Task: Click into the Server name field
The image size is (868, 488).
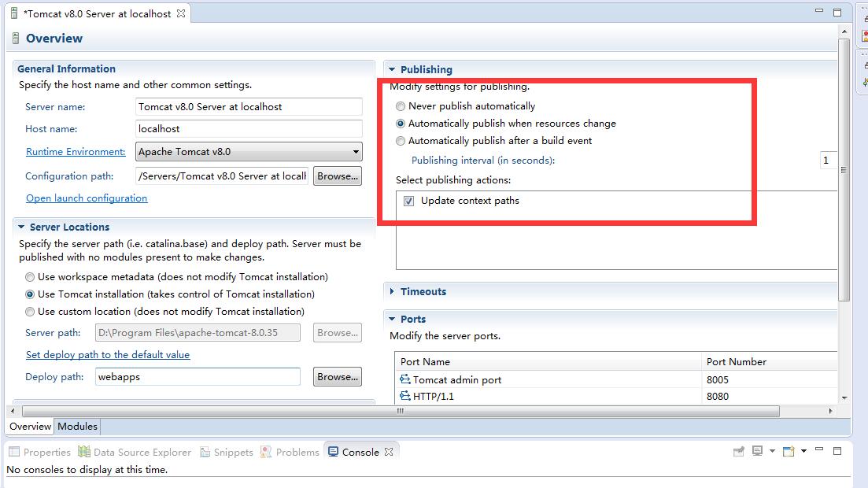Action: 249,107
